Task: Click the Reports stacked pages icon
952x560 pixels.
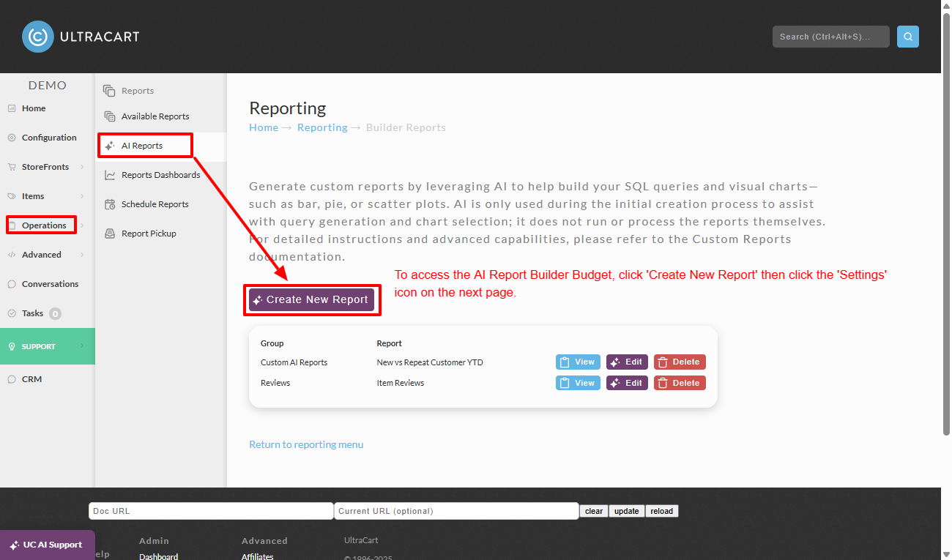Action: pyautogui.click(x=109, y=91)
